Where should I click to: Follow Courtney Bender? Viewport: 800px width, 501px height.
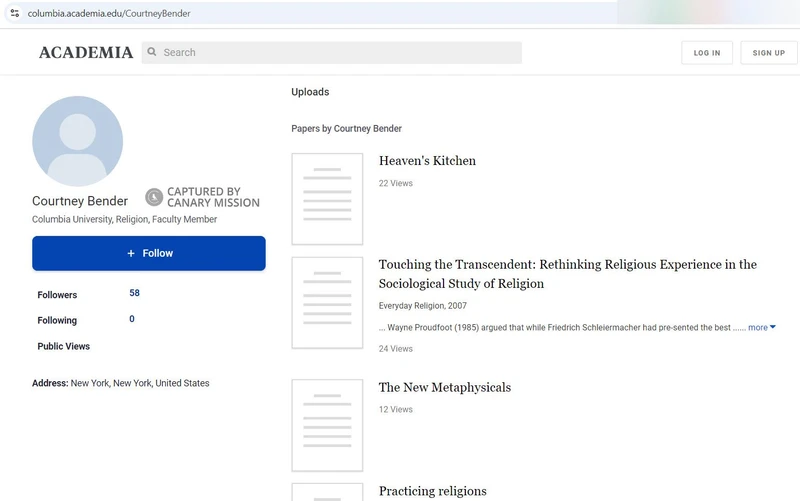click(x=149, y=253)
